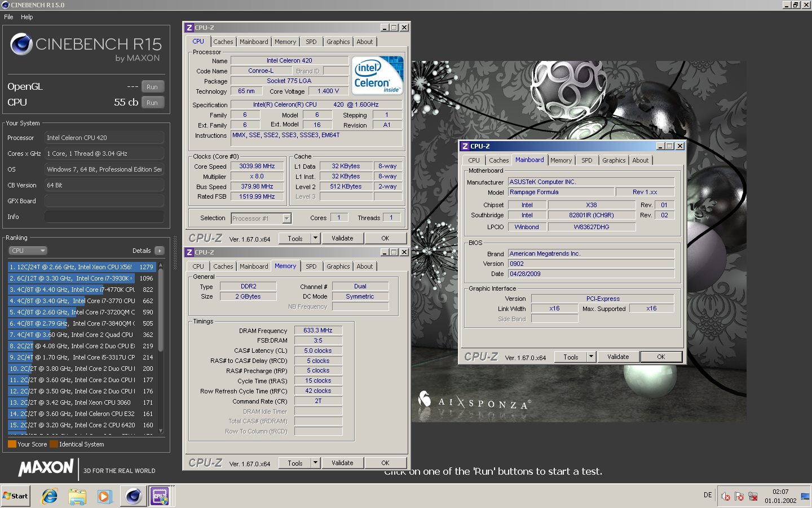The width and height of the screenshot is (812, 508).
Task: Click OK in the Mainboard CPU-Z window
Action: 661,357
